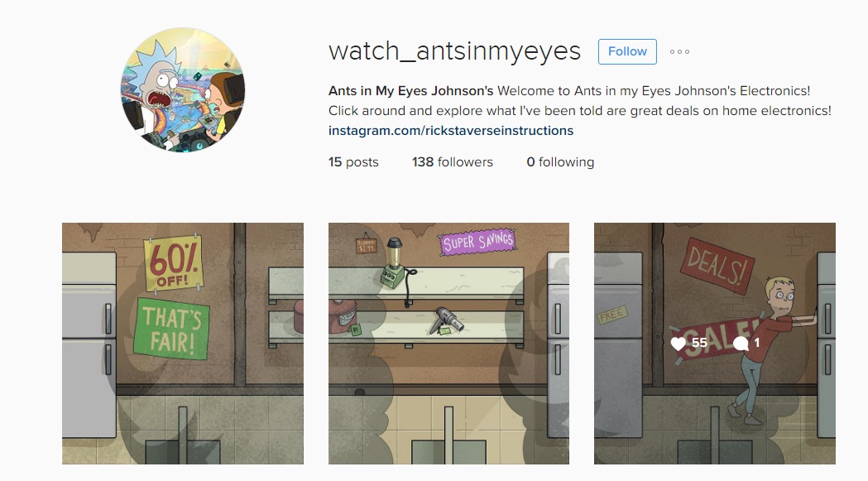Click the 15 posts count
Viewport: 868px width, 481px height.
click(353, 161)
